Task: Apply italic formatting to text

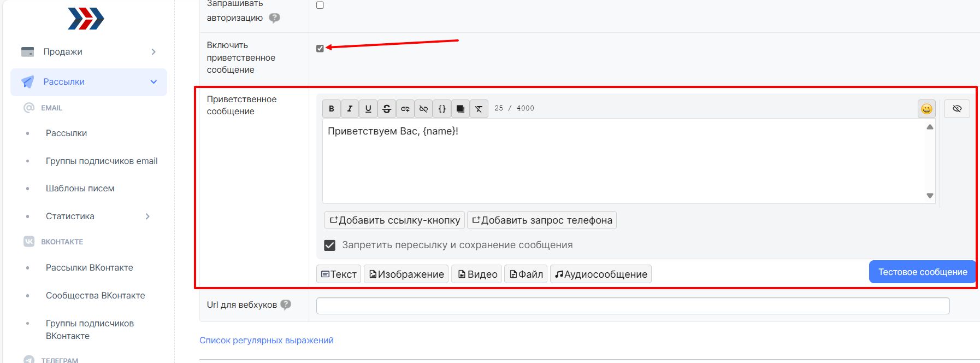Action: point(350,109)
